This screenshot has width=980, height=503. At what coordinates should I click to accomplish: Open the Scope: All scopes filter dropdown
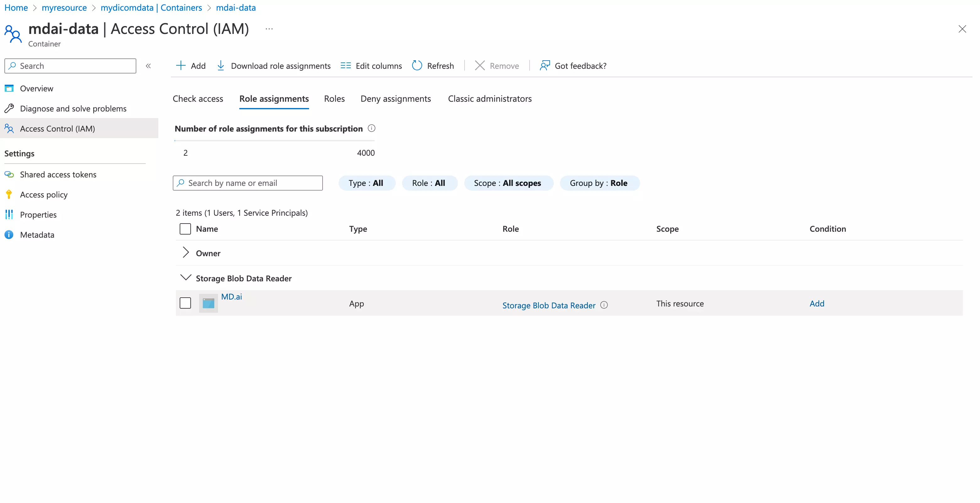508,183
